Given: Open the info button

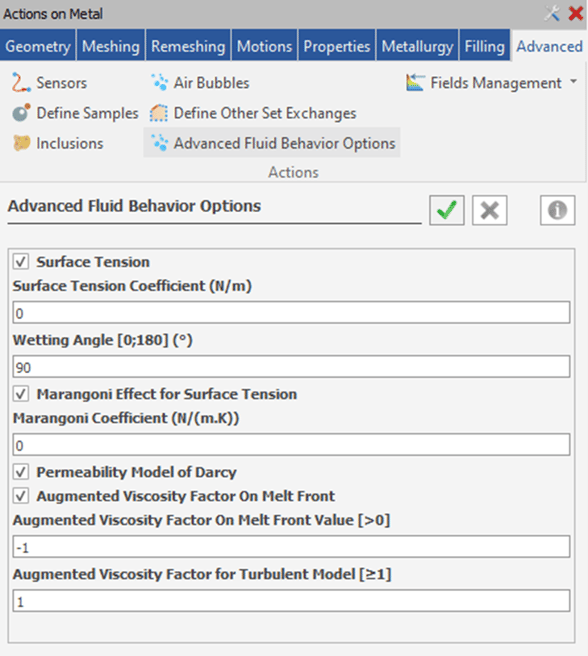Looking at the screenshot, I should (x=557, y=210).
